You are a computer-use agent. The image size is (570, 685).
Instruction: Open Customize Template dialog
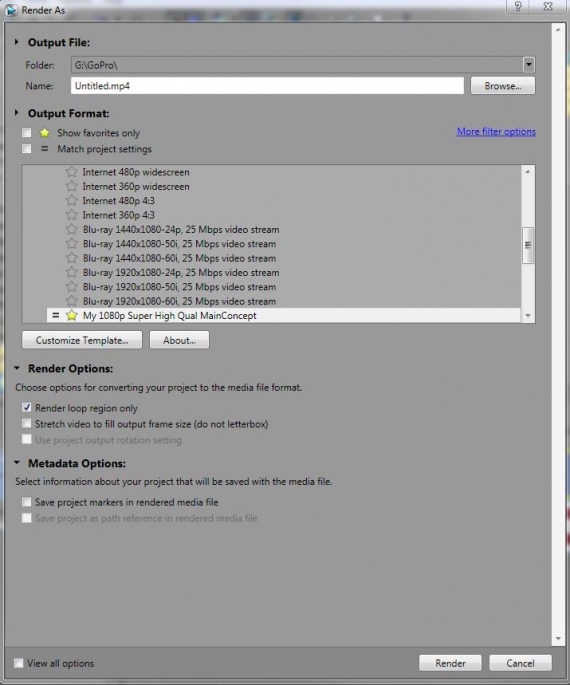tap(82, 340)
